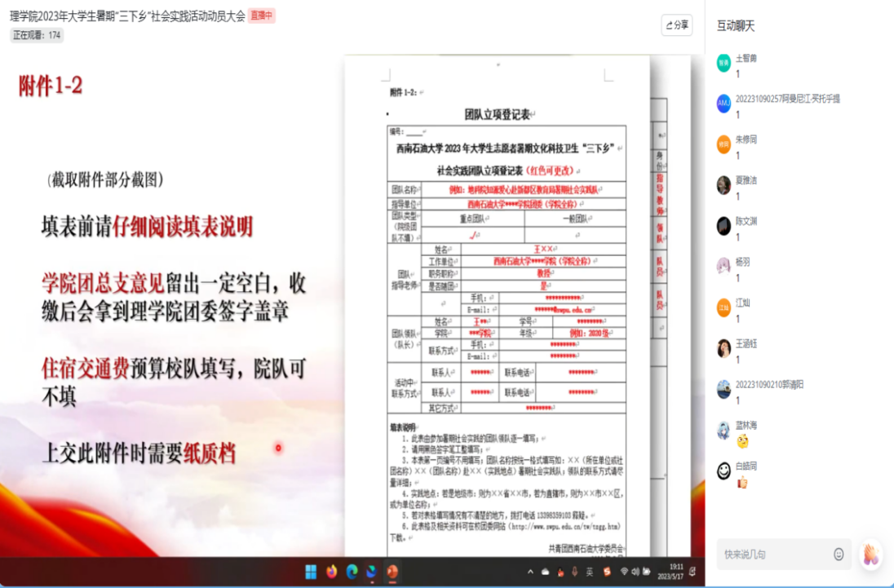Viewport: 894px width, 588px height.
Task: Open the Windows Start menu
Action: pos(311,571)
